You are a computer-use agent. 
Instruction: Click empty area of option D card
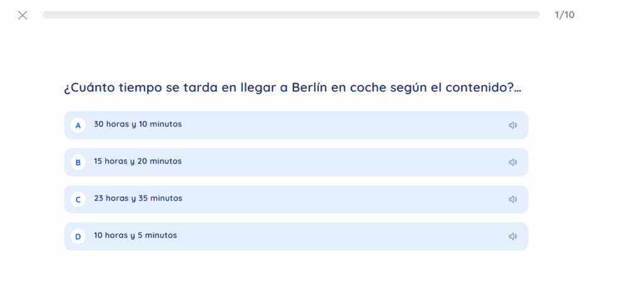point(346,237)
